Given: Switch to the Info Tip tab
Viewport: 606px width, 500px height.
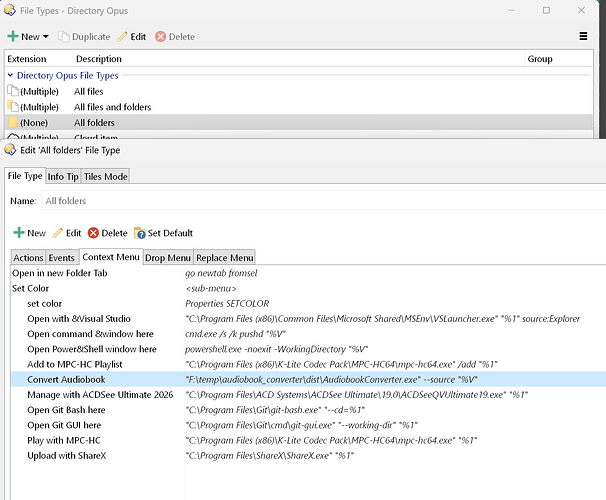Looking at the screenshot, I should (x=63, y=177).
